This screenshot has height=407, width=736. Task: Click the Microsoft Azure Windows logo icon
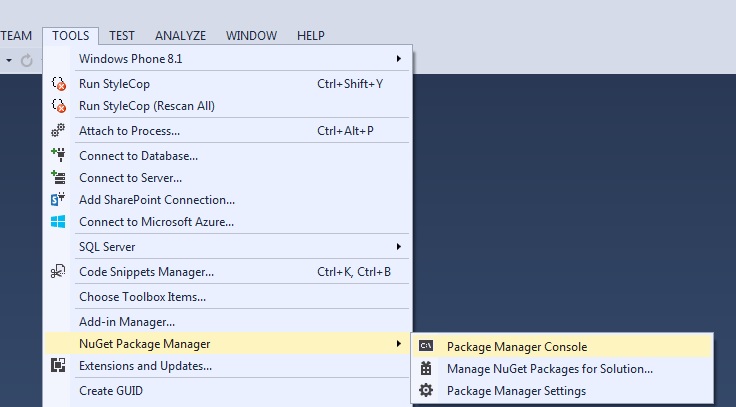tap(58, 221)
